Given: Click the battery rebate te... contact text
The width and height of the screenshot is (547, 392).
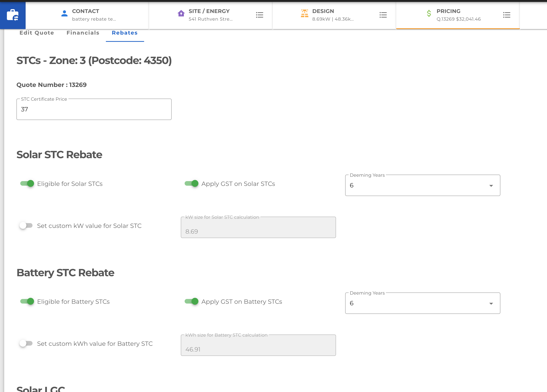Looking at the screenshot, I should (94, 19).
